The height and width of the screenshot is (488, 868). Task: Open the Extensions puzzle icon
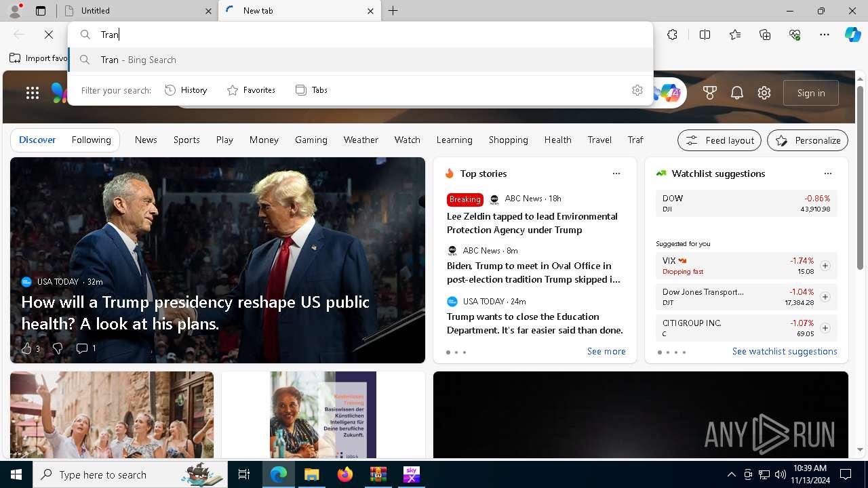pyautogui.click(x=672, y=35)
